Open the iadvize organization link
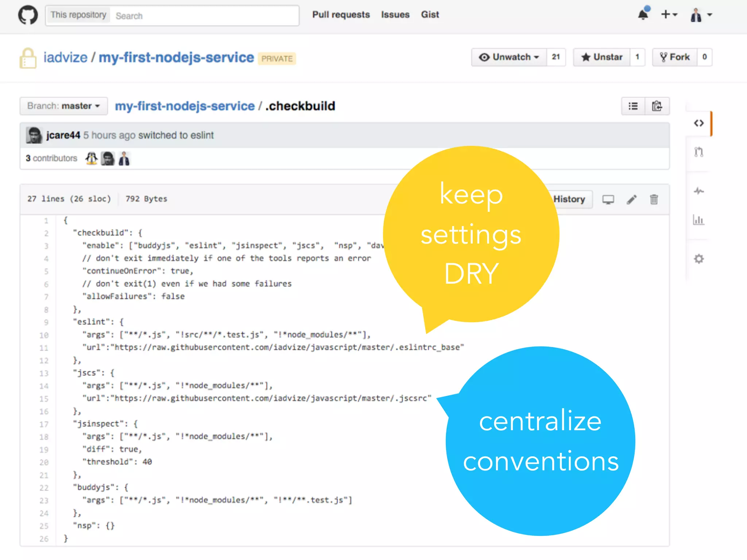This screenshot has height=560, width=747. 66,58
